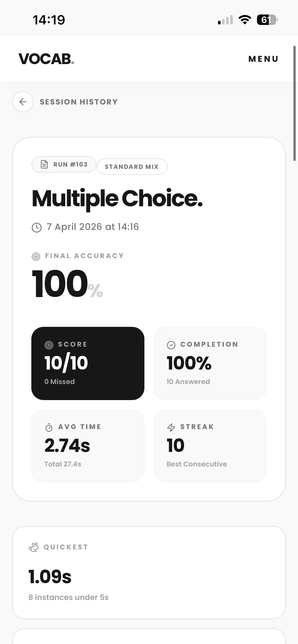The height and width of the screenshot is (644, 298).
Task: Select the STANDARD MIX tag
Action: (132, 167)
